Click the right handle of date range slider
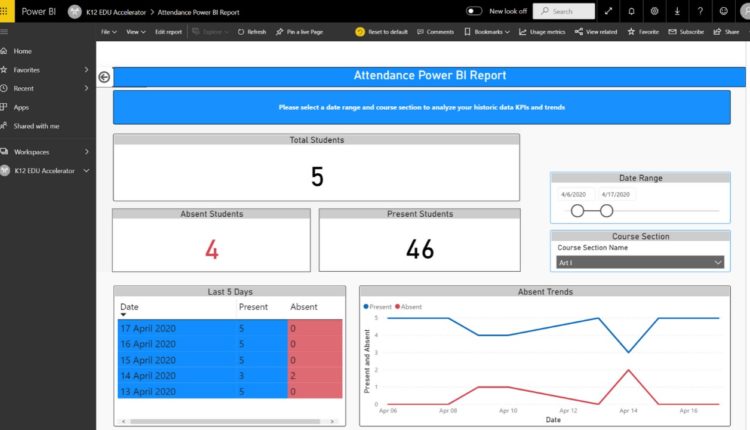The width and height of the screenshot is (750, 430). point(606,210)
